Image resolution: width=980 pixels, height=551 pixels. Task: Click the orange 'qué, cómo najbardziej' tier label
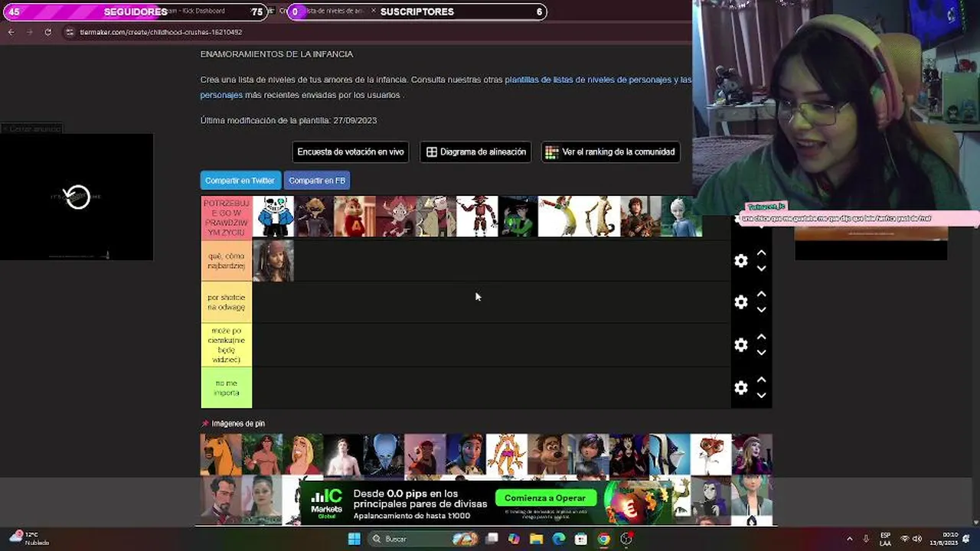coord(226,261)
